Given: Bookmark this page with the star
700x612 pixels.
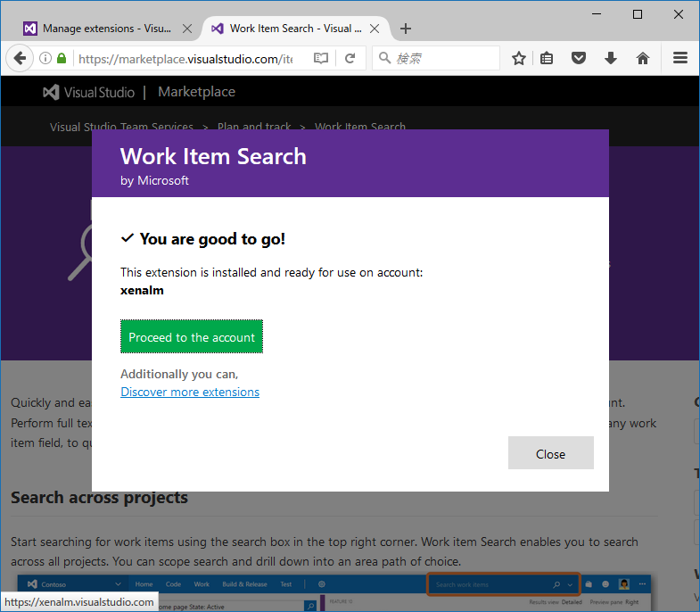Looking at the screenshot, I should pos(518,58).
